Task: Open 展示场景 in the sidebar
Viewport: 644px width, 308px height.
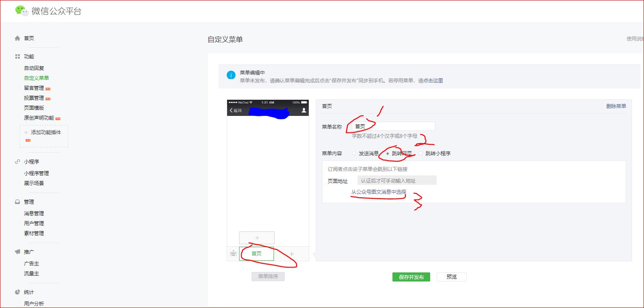Action: (34, 183)
